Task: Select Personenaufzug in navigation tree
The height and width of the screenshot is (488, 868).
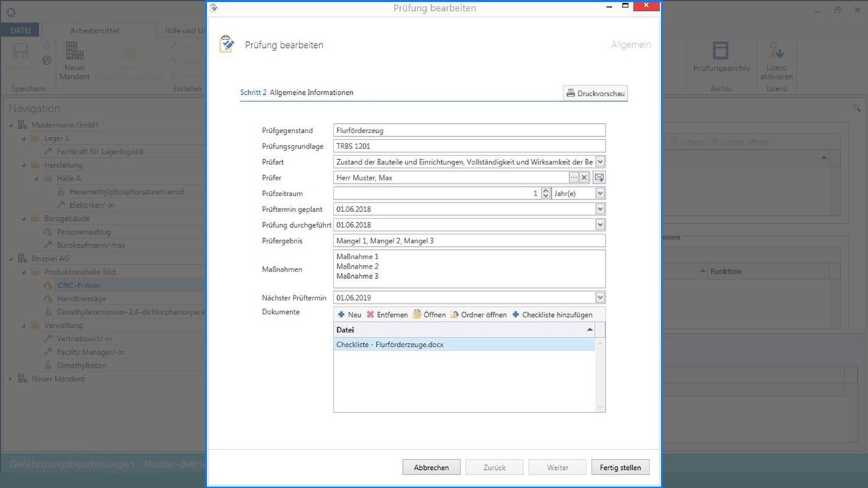Action: [83, 232]
